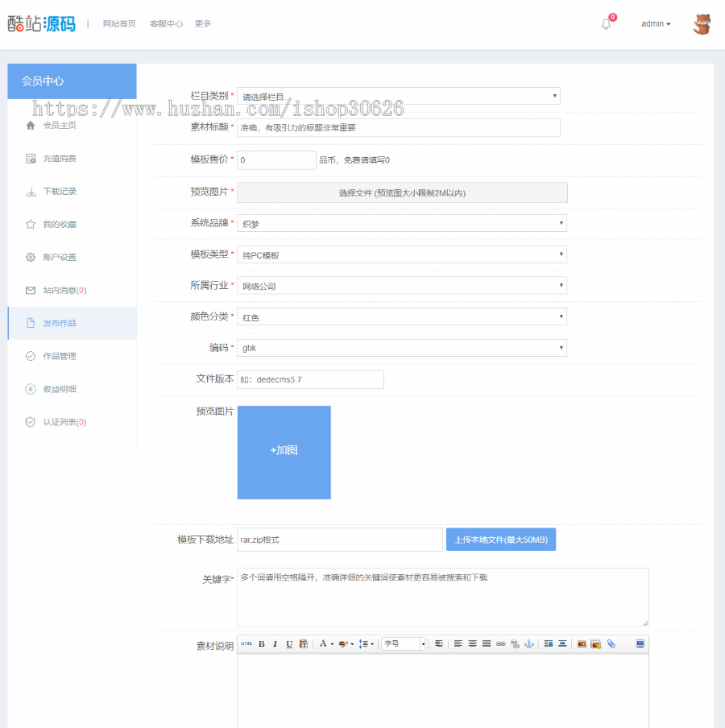Open the notification bell with badge

(x=606, y=23)
